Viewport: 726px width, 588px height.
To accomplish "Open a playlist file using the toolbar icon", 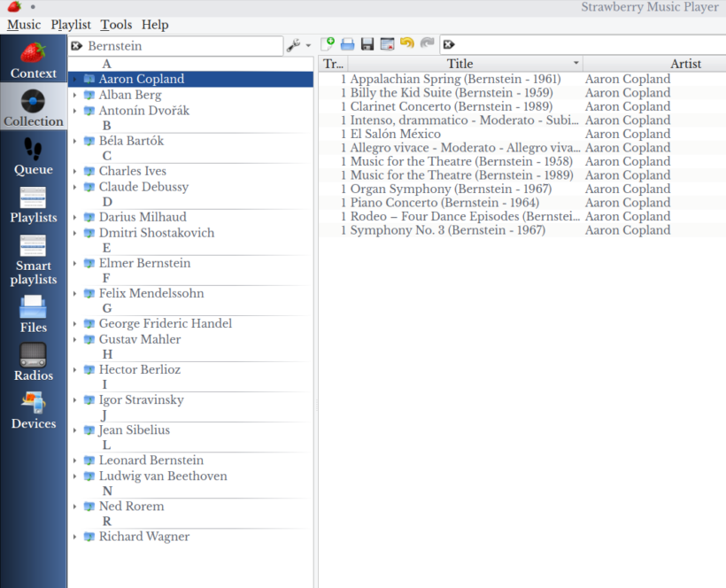I will (348, 44).
